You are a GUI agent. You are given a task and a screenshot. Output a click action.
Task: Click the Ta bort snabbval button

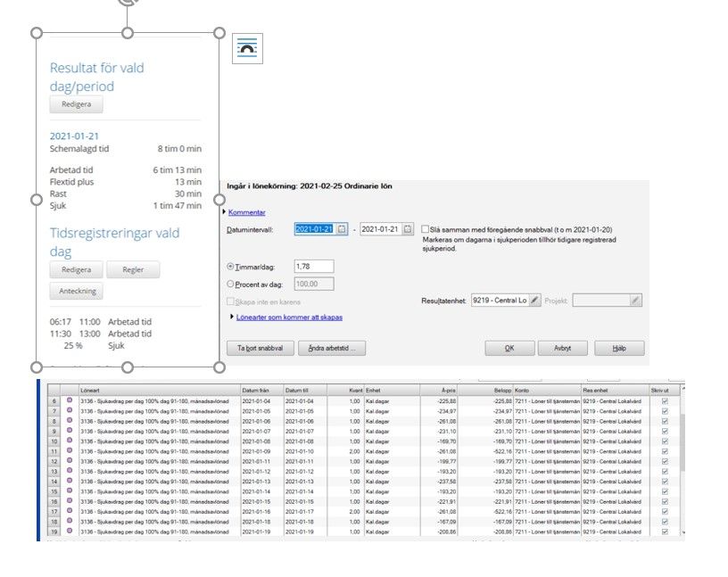click(x=260, y=348)
